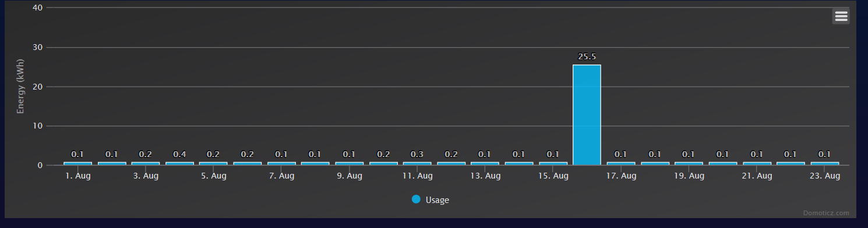
Task: Click the 23. Aug axis label
Action: (824, 176)
